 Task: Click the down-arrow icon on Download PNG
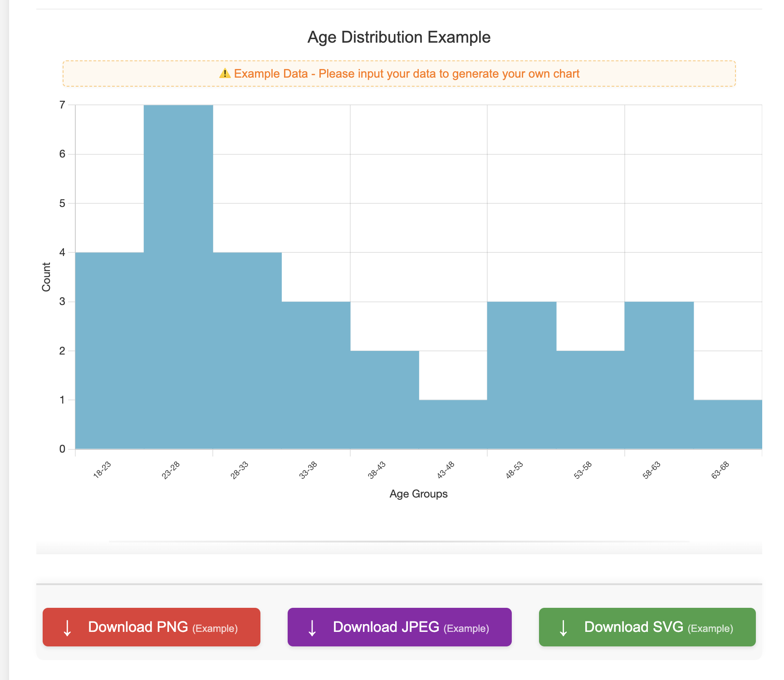coord(67,628)
